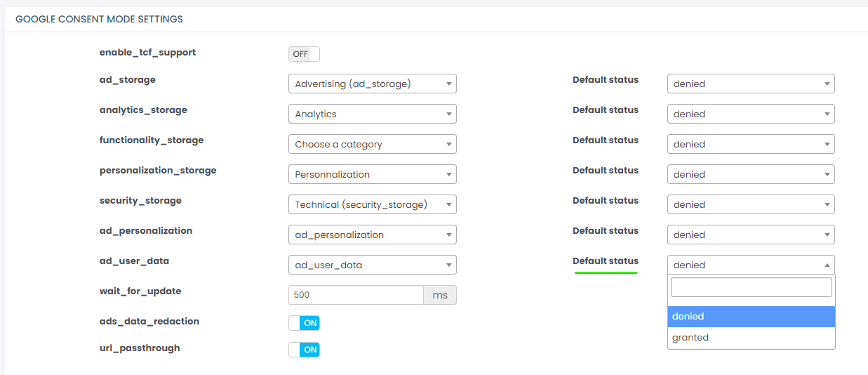This screenshot has height=375, width=868.
Task: Open the personalization_storage category dropdown
Action: (372, 174)
